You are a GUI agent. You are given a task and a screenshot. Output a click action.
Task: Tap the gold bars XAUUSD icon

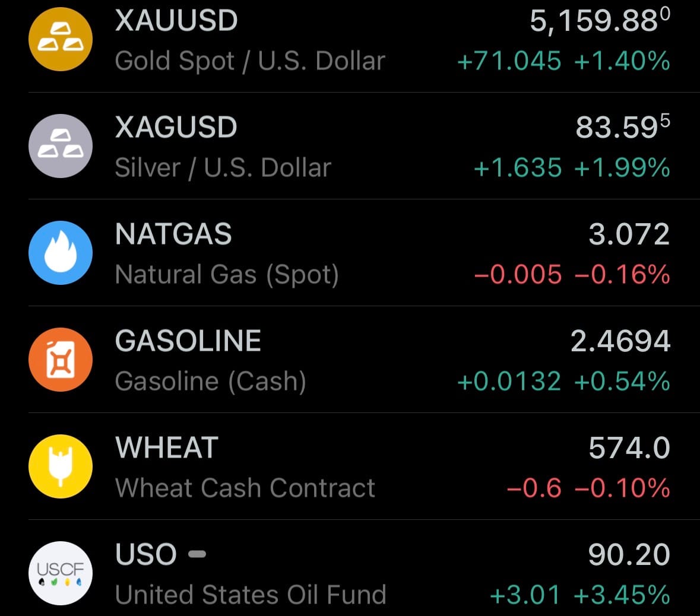tap(61, 39)
